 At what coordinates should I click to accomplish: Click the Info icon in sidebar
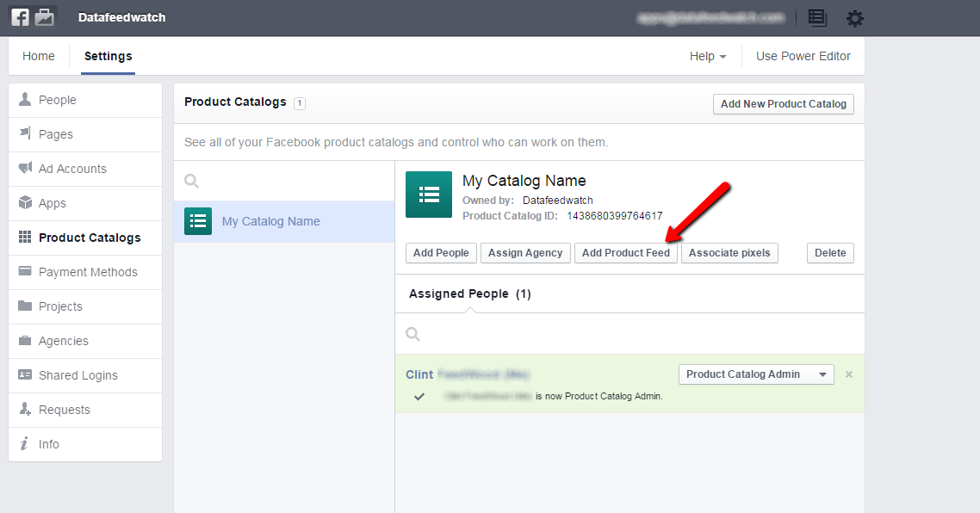[x=24, y=443]
